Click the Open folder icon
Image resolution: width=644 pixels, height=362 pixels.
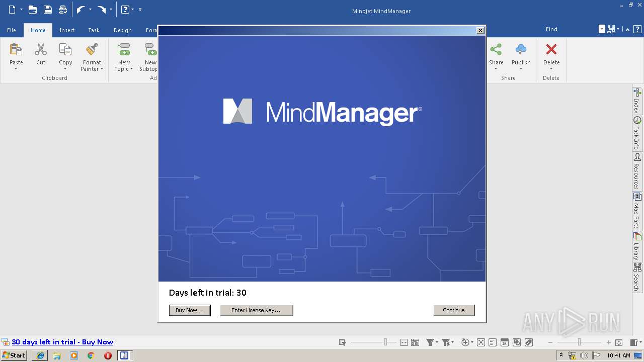click(32, 9)
